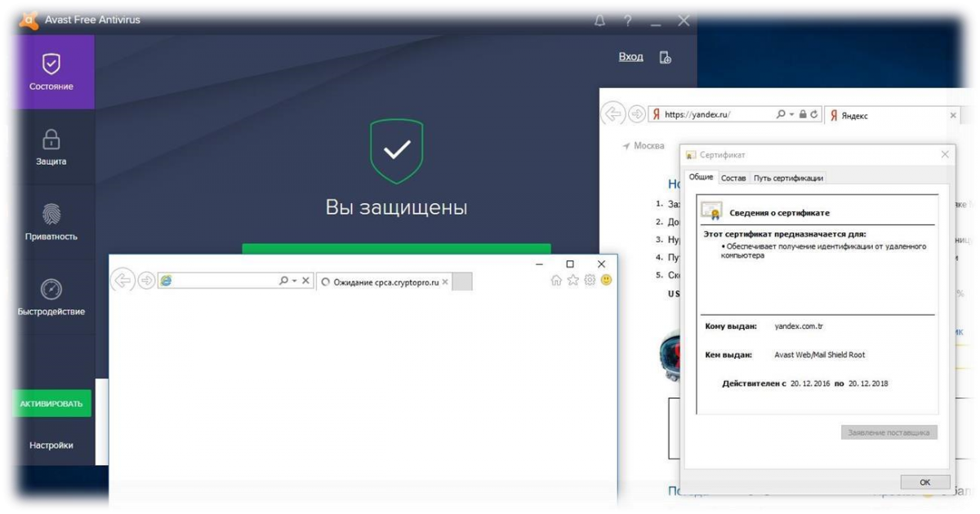Open Favorites star in cryptopro browser window
980x514 pixels.
[x=572, y=280]
